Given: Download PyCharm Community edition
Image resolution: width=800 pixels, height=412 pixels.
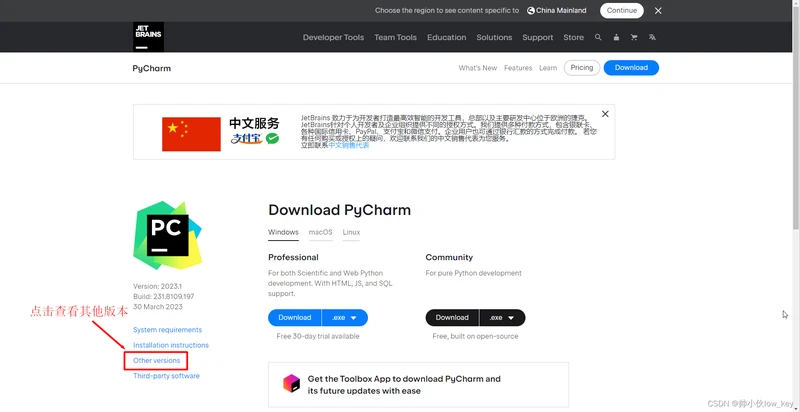Looking at the screenshot, I should [x=452, y=317].
